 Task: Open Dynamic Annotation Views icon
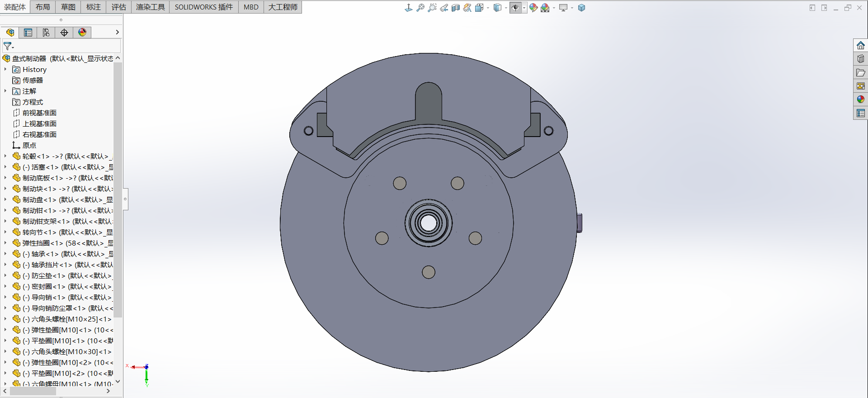467,8
